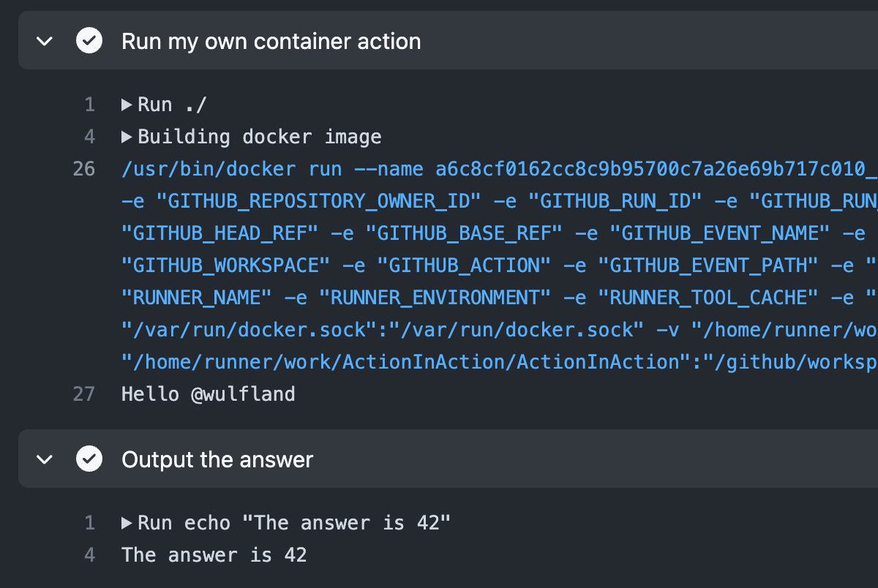
Task: Click the chevron icon of the second step header
Action: [x=44, y=459]
